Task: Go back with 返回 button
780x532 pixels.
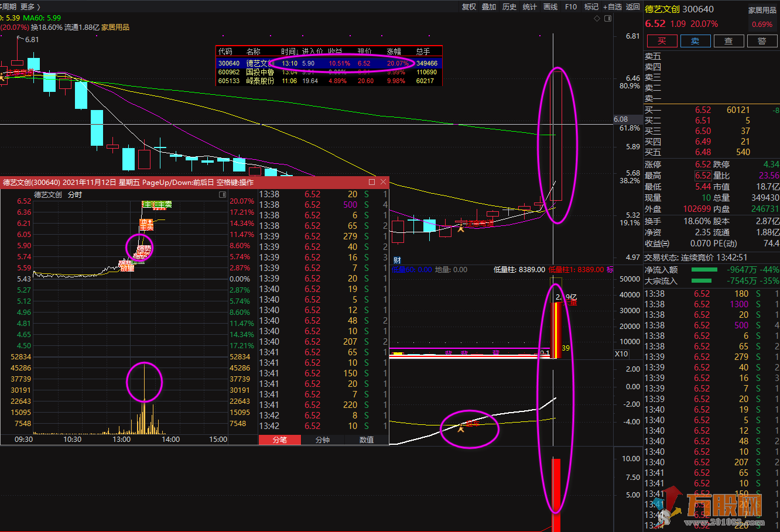Action: coord(633,6)
